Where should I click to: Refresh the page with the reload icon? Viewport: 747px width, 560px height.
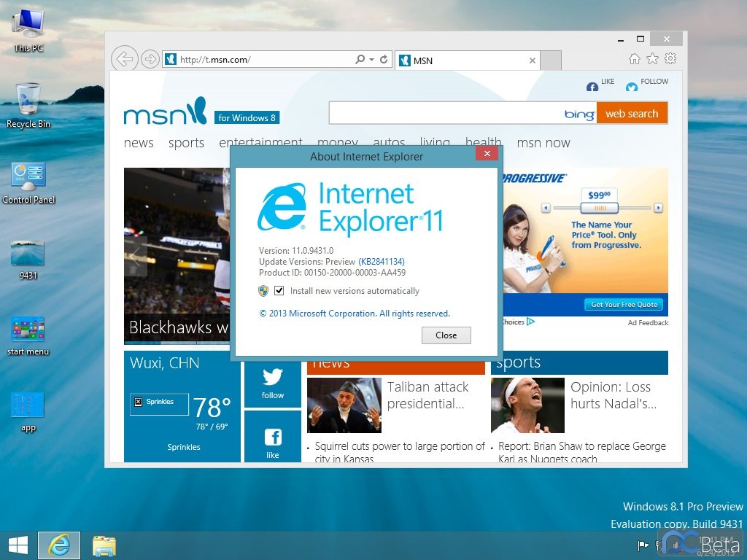pos(384,60)
